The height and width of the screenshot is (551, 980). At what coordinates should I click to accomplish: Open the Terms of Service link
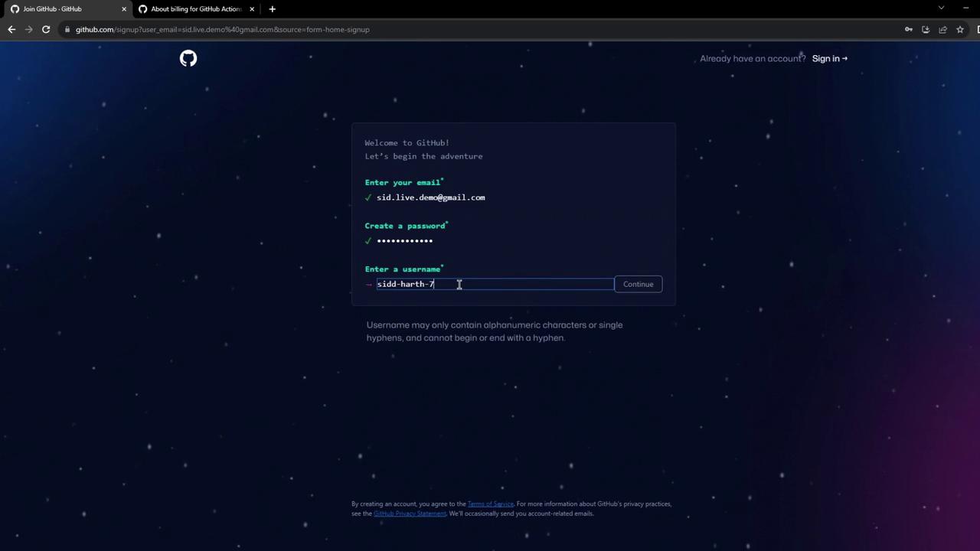491,504
